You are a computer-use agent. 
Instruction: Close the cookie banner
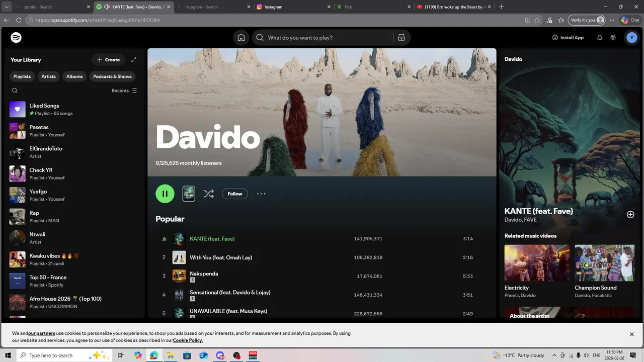(632, 334)
